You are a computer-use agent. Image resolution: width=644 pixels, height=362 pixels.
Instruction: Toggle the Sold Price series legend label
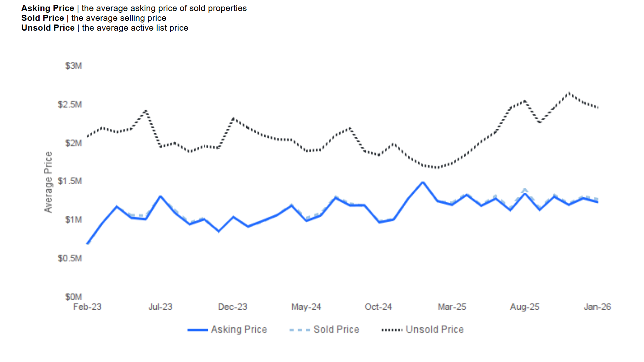coord(336,330)
